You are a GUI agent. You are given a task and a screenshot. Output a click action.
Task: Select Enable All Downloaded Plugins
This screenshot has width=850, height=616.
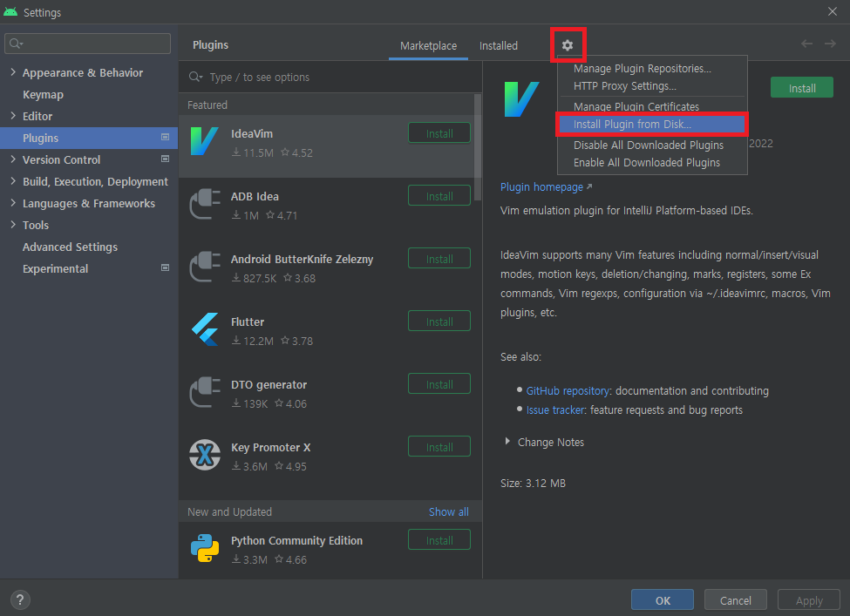[x=652, y=163]
